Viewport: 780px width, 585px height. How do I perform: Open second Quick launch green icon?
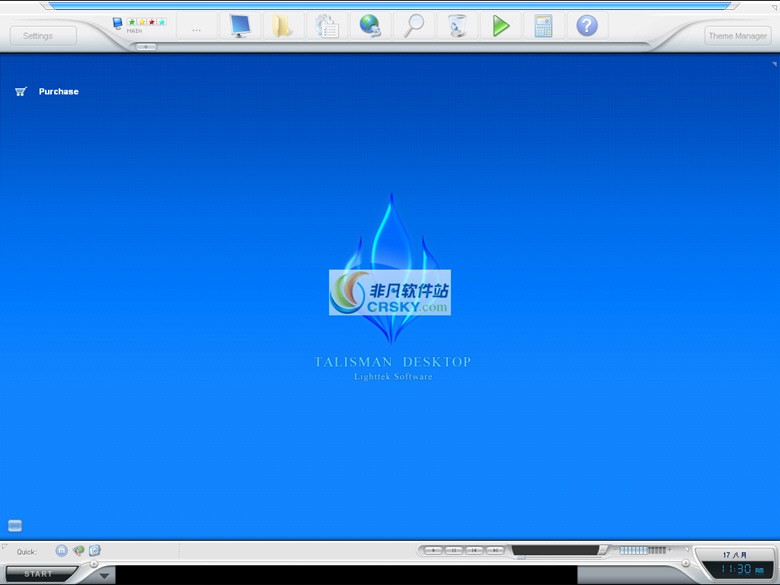tap(78, 551)
